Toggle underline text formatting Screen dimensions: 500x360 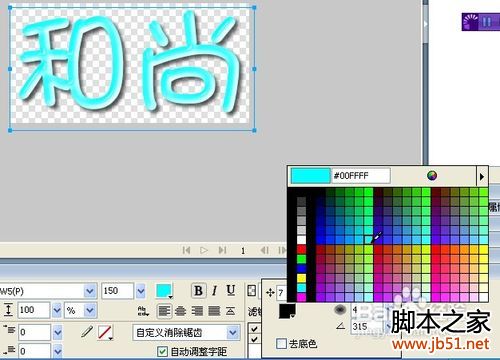[231, 291]
